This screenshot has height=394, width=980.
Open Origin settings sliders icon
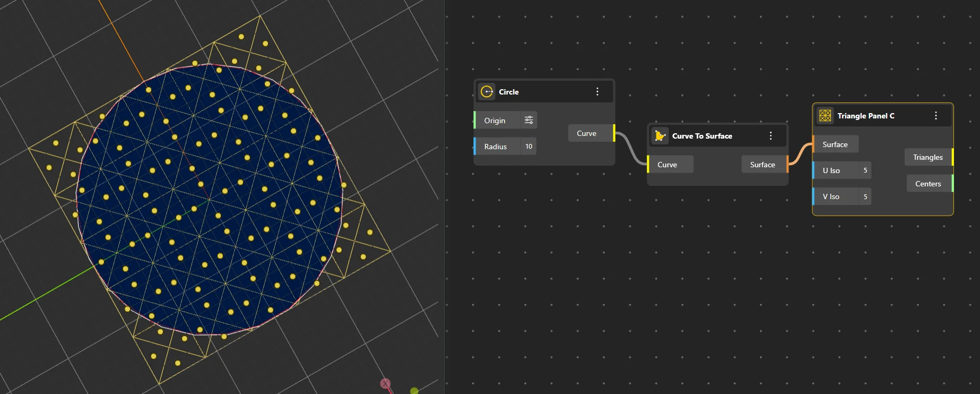point(528,120)
